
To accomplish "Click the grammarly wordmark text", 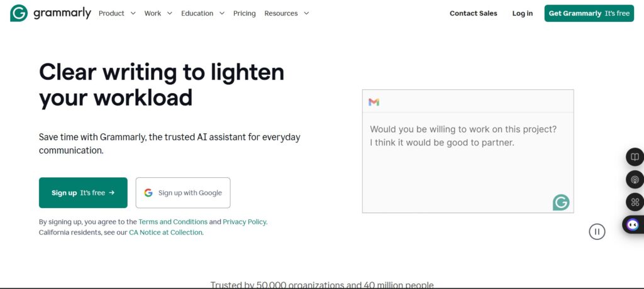I will click(x=62, y=13).
